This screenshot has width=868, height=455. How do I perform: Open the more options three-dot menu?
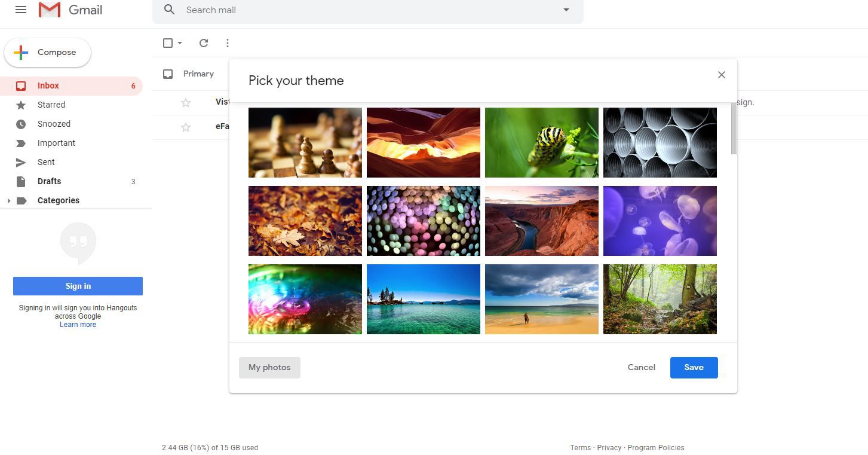[x=227, y=42]
